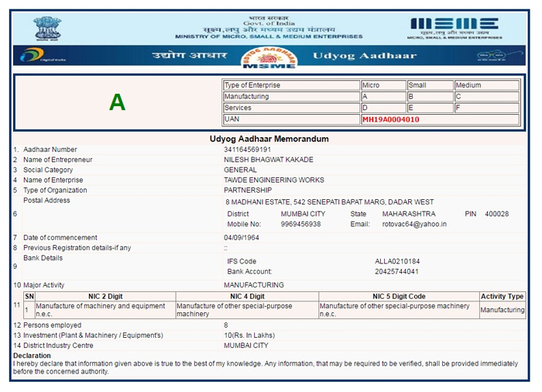This screenshot has height=392, width=542.
Task: Click the district value MUMBAI CITY in address
Action: pos(304,214)
